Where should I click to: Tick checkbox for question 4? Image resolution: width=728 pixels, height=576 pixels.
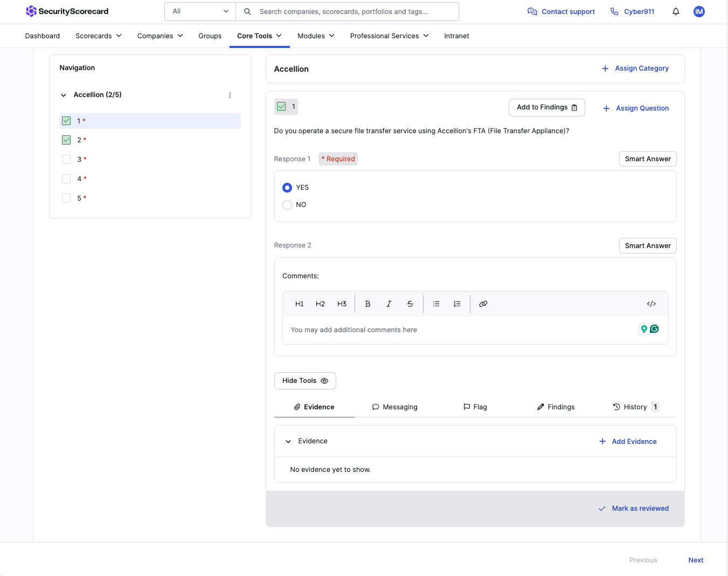click(66, 179)
